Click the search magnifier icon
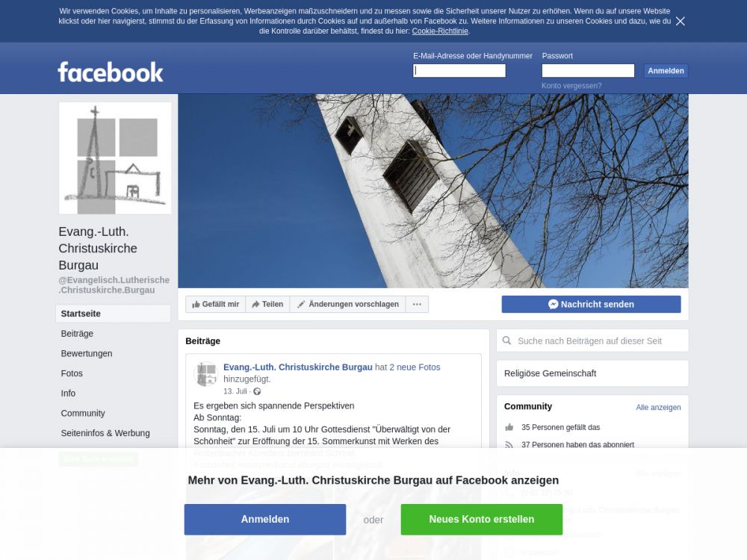Viewport: 747px width, 560px height. tap(507, 340)
